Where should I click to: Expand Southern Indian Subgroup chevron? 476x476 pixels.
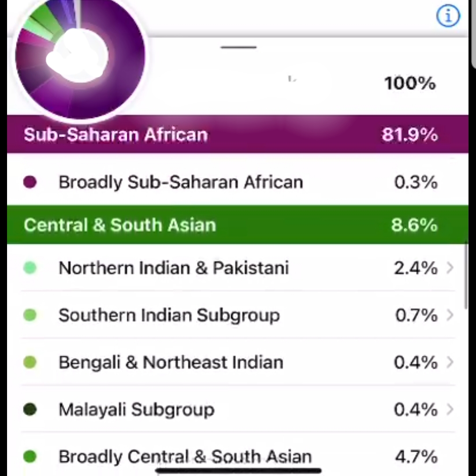(x=450, y=315)
